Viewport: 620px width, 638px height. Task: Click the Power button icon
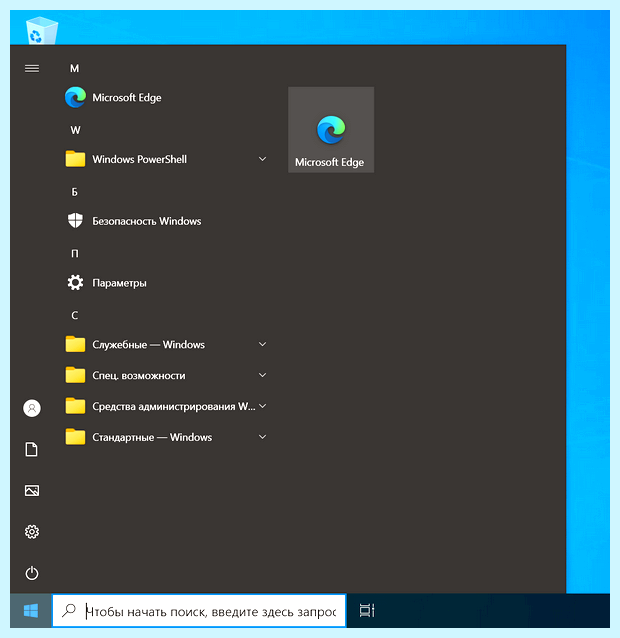coord(32,573)
